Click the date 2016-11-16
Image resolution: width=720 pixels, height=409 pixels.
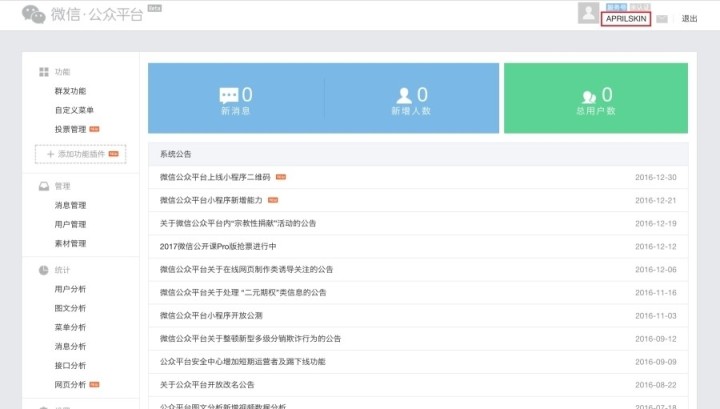tap(656, 292)
